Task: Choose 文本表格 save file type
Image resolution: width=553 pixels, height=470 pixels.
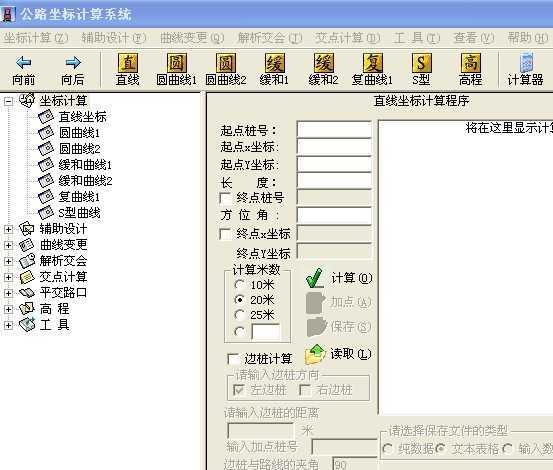Action: [x=440, y=449]
